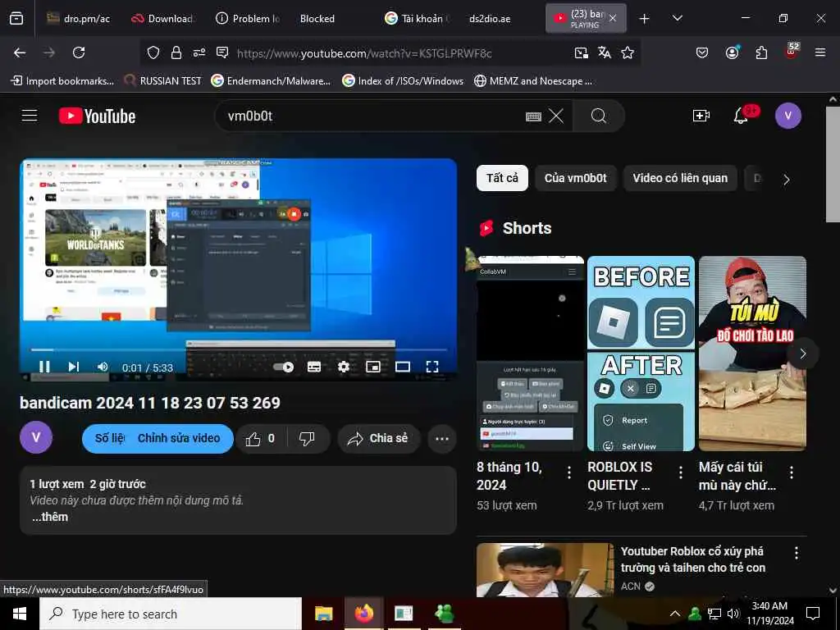The height and width of the screenshot is (630, 840).
Task: Open the Windows Action Center icon
Action: tap(813, 614)
